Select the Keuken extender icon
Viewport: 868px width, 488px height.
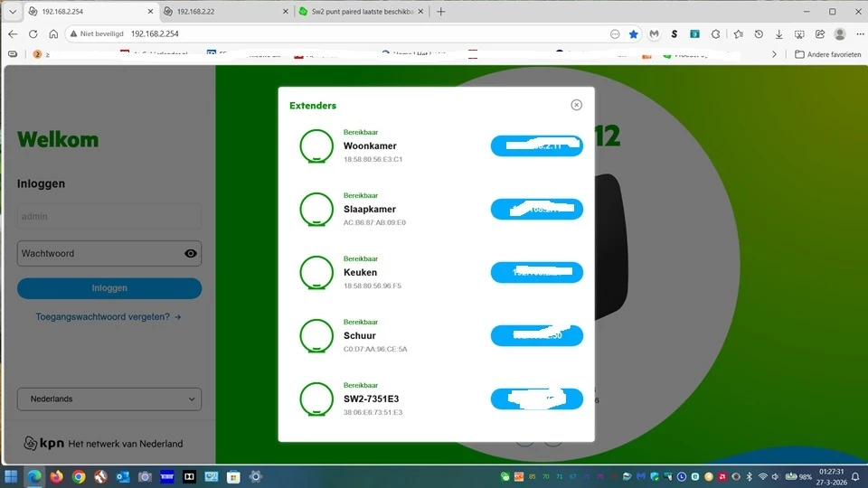tap(316, 272)
